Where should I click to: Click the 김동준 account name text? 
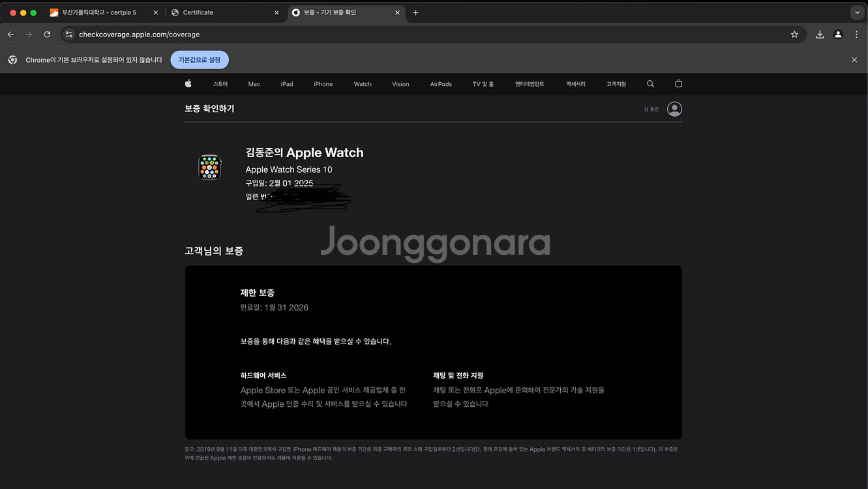pos(651,109)
